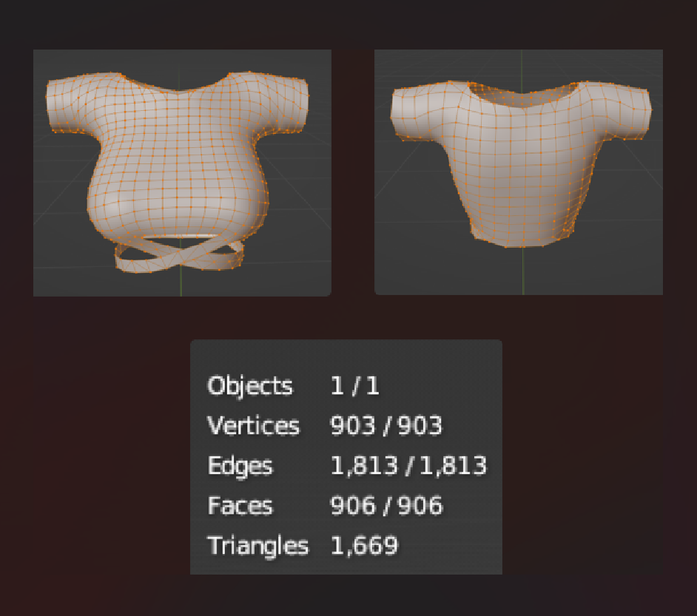Screen dimensions: 697x616
Task: Select the Vertices count 903 / 903
Action: pyautogui.click(x=385, y=425)
